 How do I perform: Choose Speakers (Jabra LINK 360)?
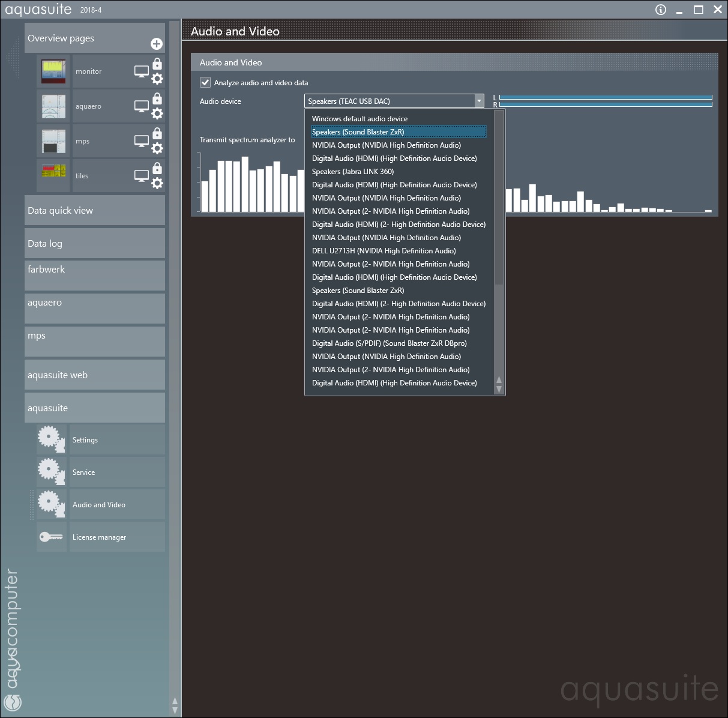coord(399,172)
